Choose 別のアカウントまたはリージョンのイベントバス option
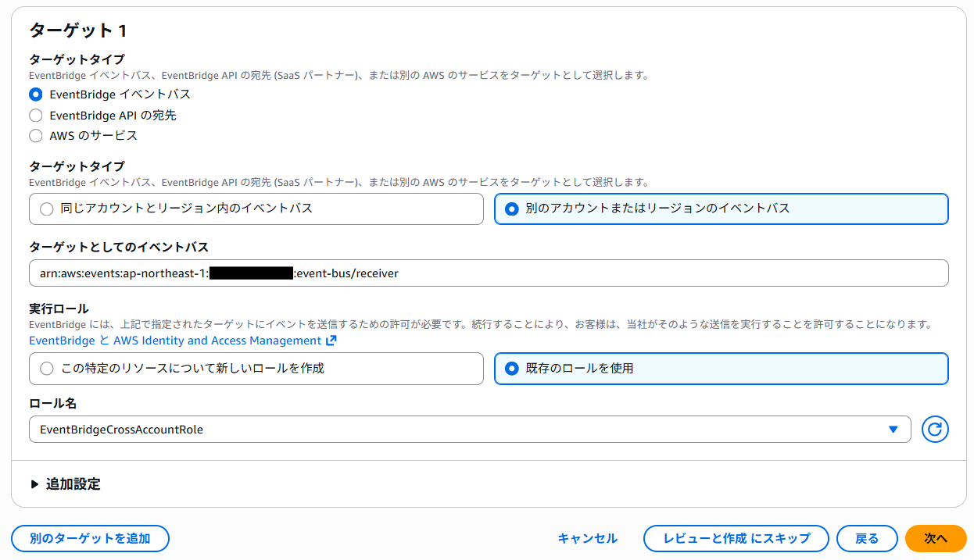This screenshot has width=974, height=560. click(721, 209)
